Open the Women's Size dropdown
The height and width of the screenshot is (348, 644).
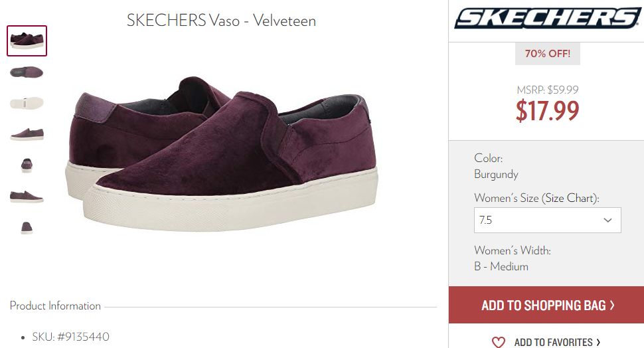tap(548, 220)
